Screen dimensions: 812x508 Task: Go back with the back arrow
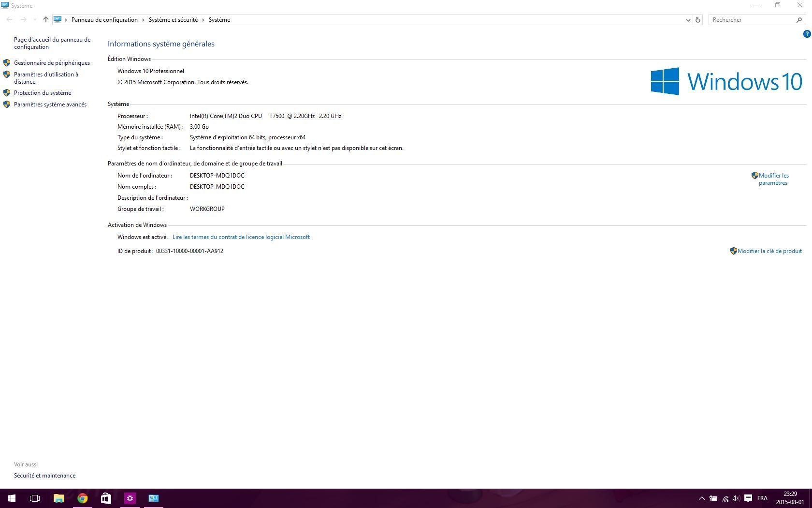(9, 20)
